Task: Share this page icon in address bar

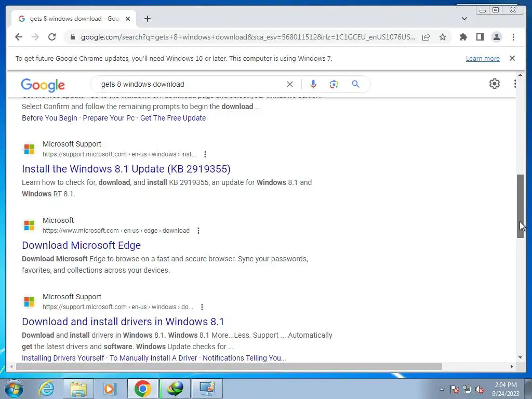Action: pos(426,37)
